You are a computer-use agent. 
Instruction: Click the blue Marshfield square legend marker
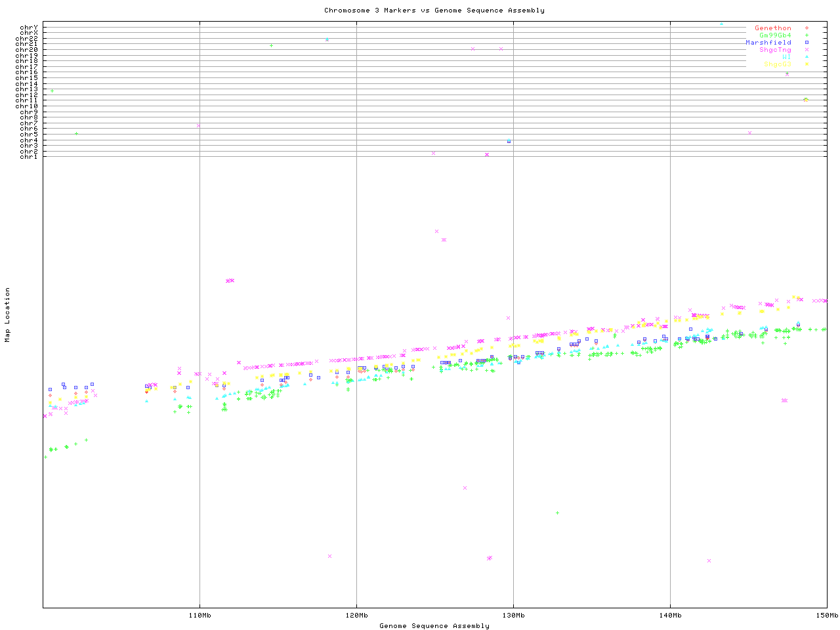(x=806, y=43)
